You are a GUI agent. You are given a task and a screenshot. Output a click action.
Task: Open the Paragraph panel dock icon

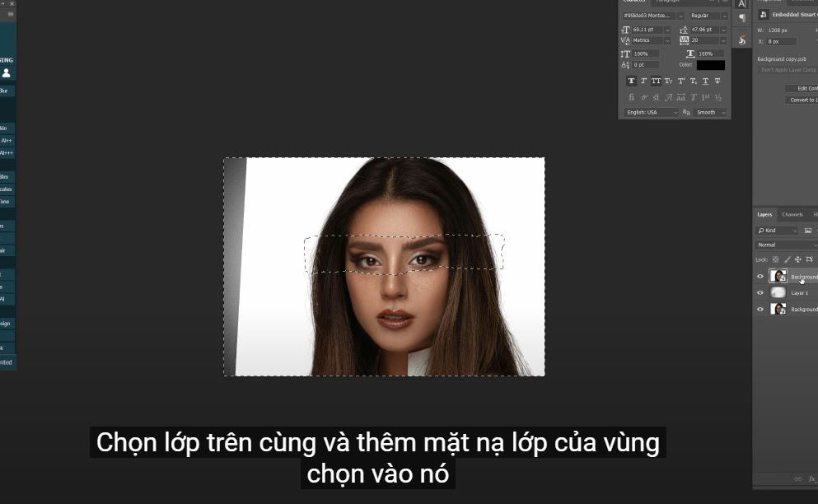[741, 18]
